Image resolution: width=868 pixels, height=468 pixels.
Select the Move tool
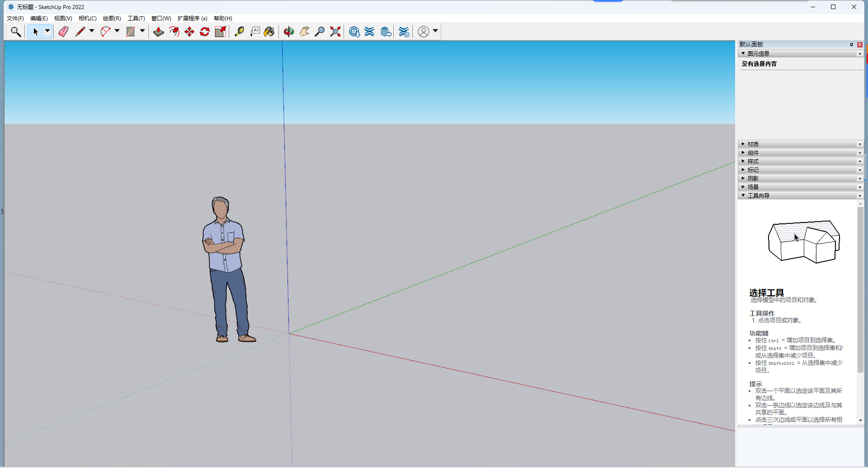pyautogui.click(x=189, y=32)
